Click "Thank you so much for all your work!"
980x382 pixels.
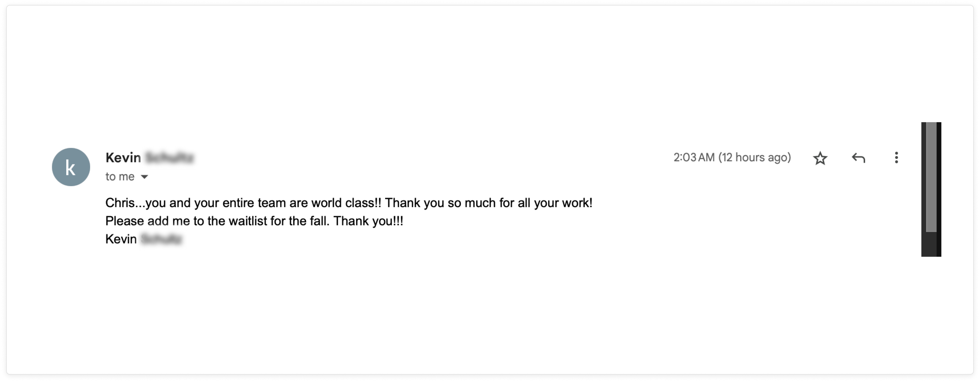point(488,203)
